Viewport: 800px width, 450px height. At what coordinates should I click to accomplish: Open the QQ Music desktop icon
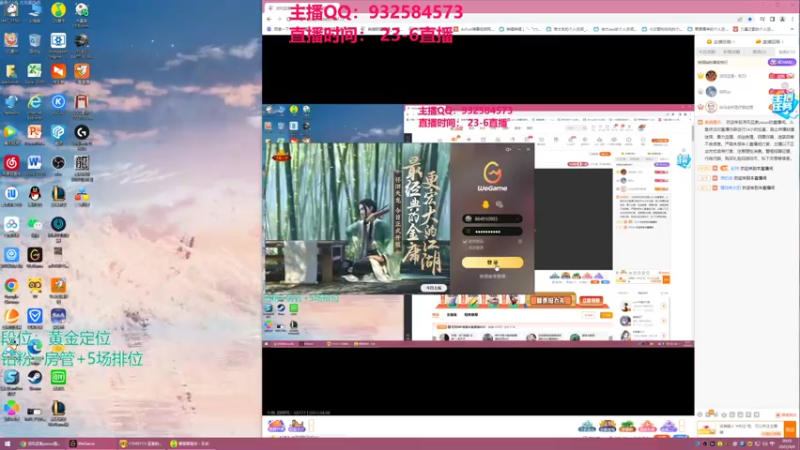coord(58,10)
